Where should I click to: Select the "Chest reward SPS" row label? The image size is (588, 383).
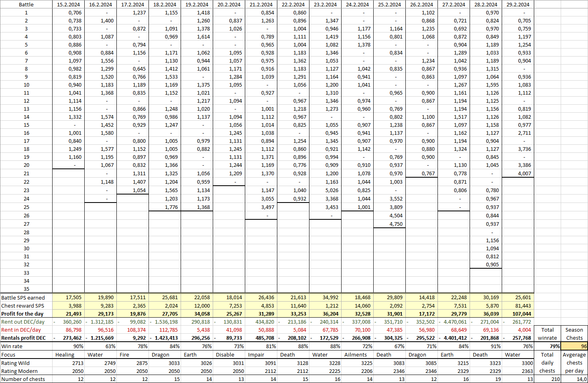click(x=22, y=306)
